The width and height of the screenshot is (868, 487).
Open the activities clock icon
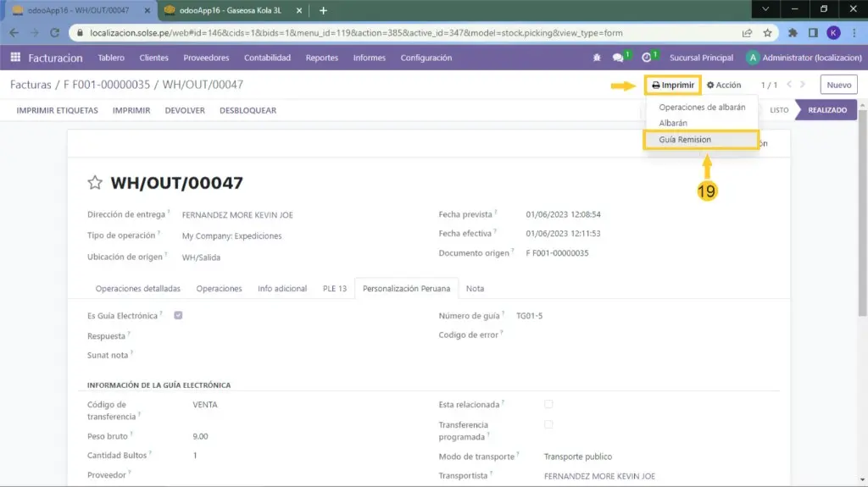point(647,58)
